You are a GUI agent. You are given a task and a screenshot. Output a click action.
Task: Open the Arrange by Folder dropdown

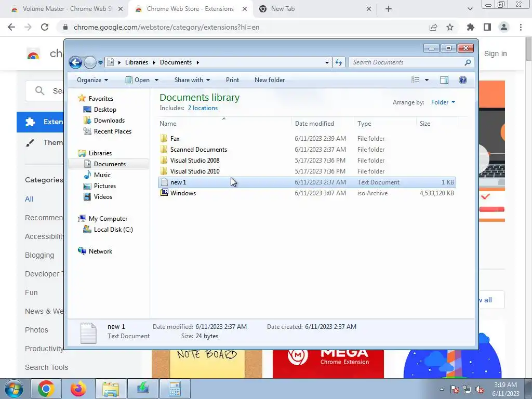click(443, 102)
